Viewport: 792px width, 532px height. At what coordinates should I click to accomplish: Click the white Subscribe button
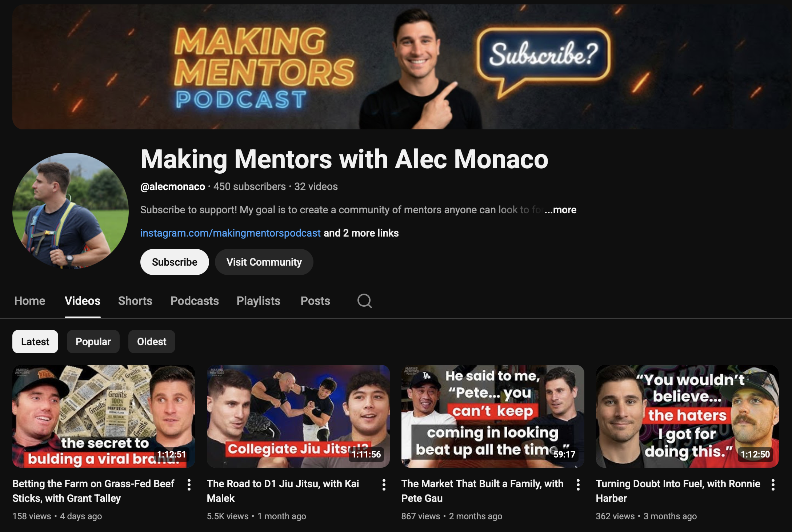(175, 262)
